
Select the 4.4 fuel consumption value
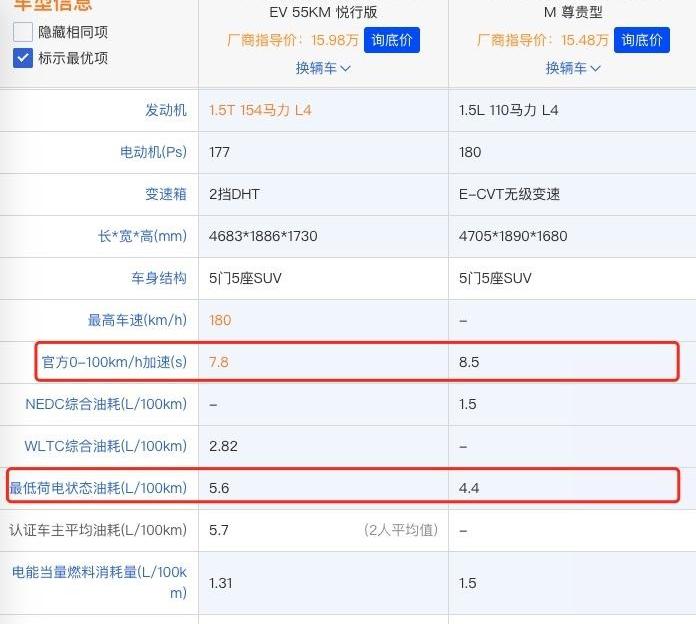coord(469,488)
